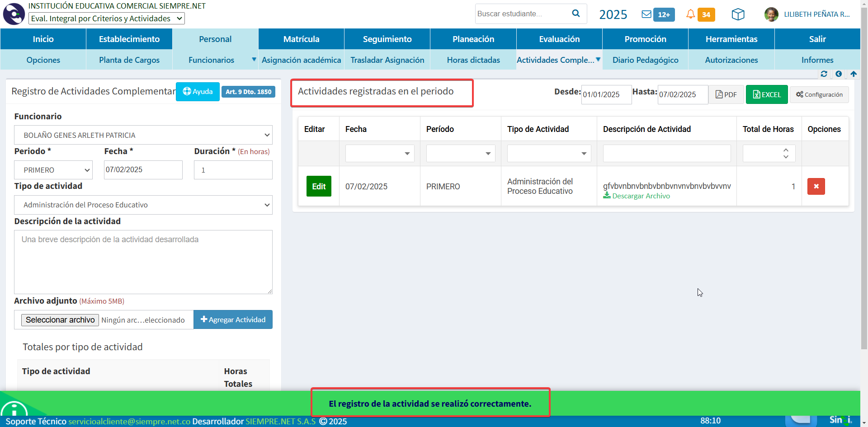This screenshot has height=427, width=868.
Task: Click the Agregar Actividad button
Action: click(233, 319)
